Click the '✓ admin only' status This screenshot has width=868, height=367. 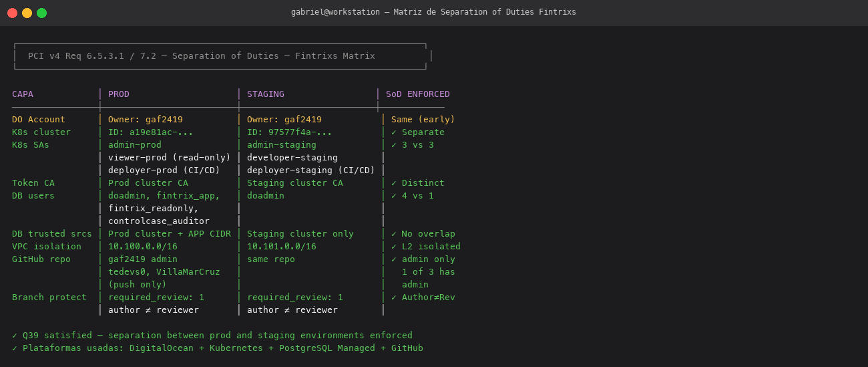(x=423, y=259)
